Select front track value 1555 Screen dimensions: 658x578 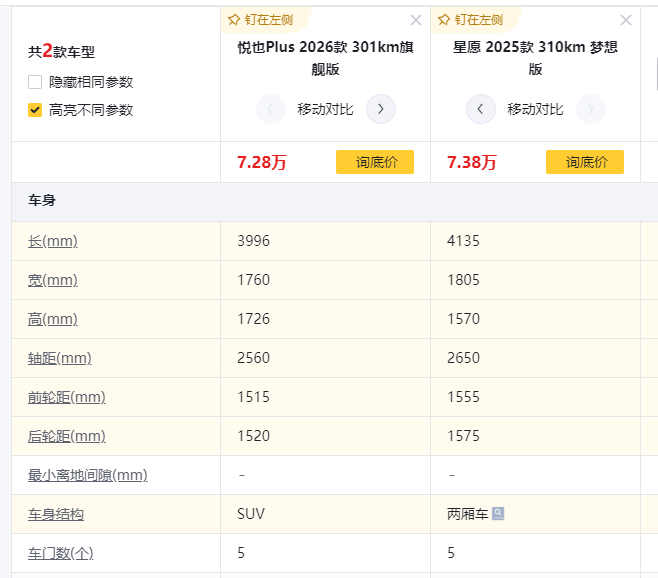point(463,397)
